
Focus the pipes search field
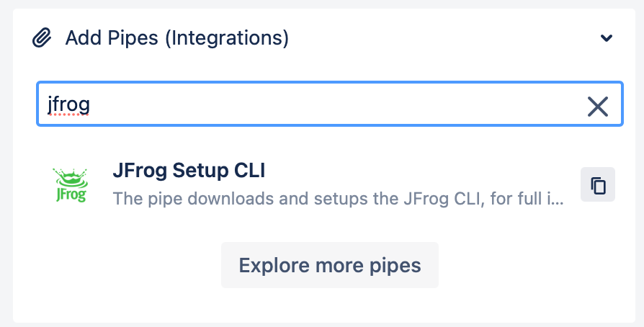(330, 104)
